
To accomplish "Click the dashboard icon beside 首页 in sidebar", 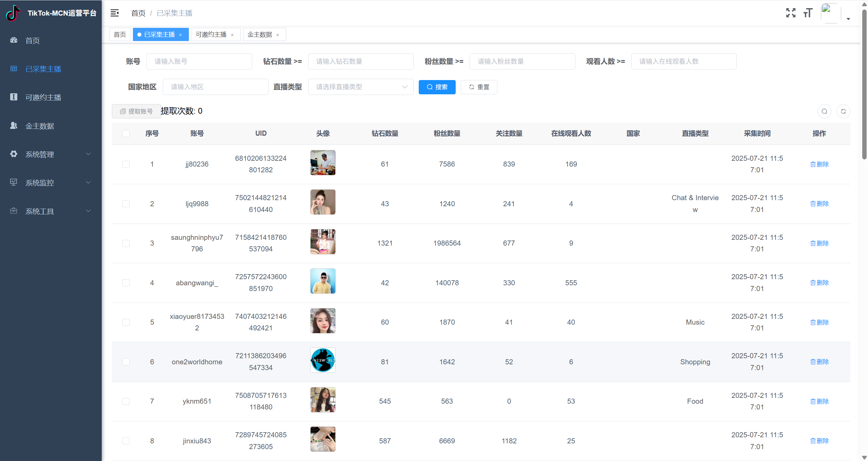I will (x=14, y=40).
